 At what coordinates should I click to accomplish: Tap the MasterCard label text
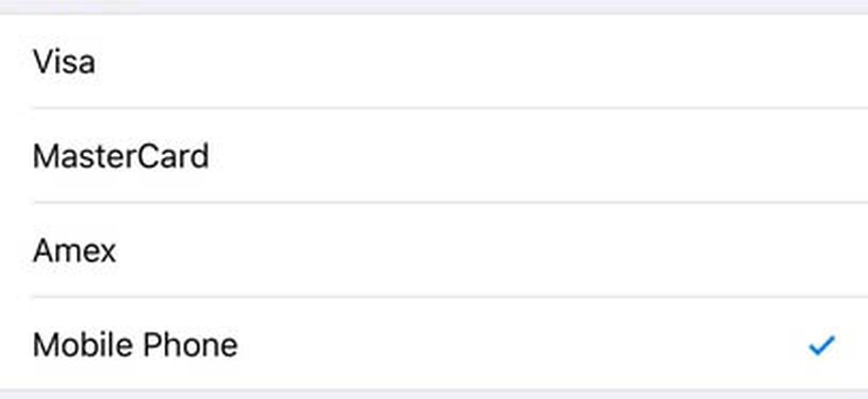pyautogui.click(x=120, y=156)
